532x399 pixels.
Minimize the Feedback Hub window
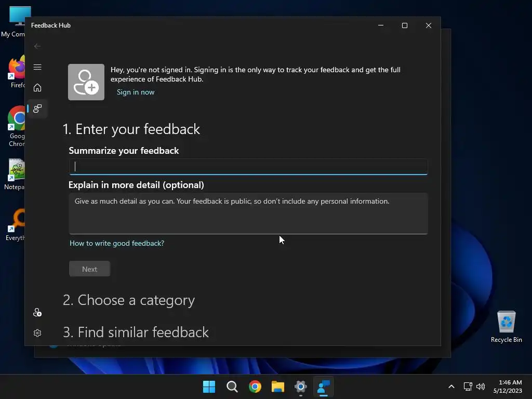(381, 25)
